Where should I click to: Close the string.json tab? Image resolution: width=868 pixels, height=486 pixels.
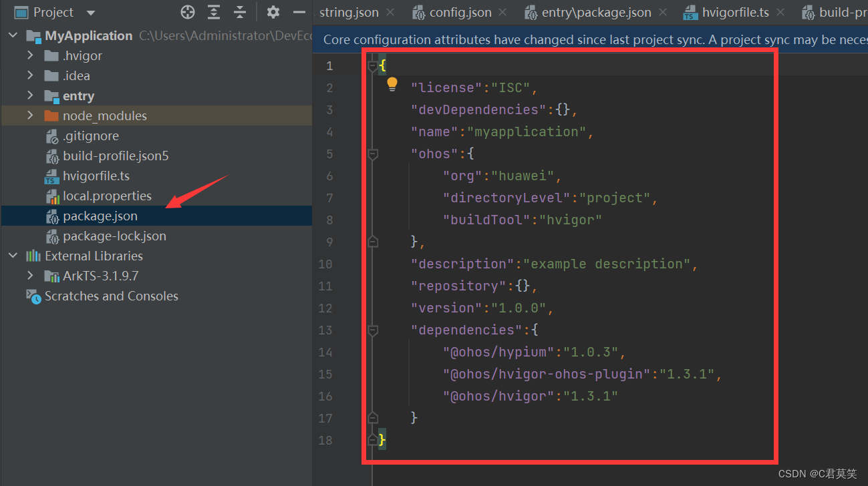(390, 12)
